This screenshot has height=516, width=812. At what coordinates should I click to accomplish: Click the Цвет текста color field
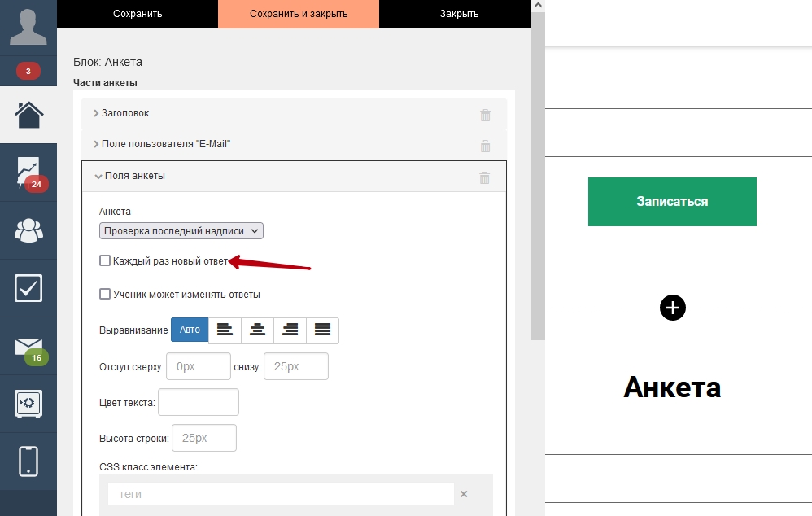pos(199,402)
